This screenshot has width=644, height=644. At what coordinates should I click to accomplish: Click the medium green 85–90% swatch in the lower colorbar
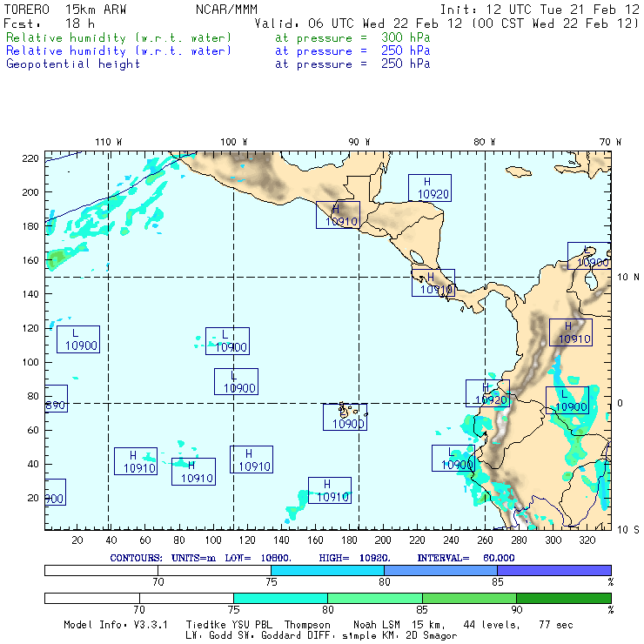click(469, 598)
